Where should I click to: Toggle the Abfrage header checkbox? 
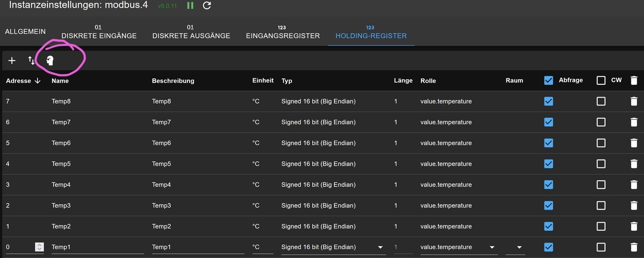(x=548, y=80)
